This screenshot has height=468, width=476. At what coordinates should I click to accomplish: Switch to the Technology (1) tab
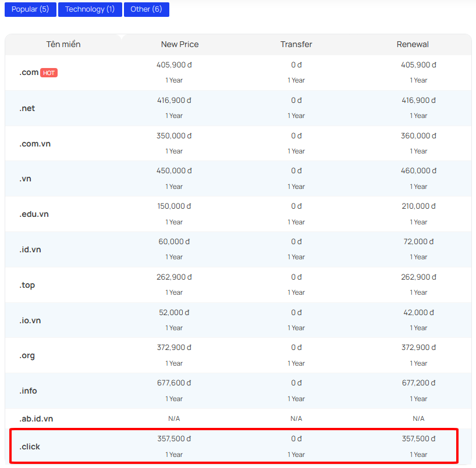coord(90,9)
